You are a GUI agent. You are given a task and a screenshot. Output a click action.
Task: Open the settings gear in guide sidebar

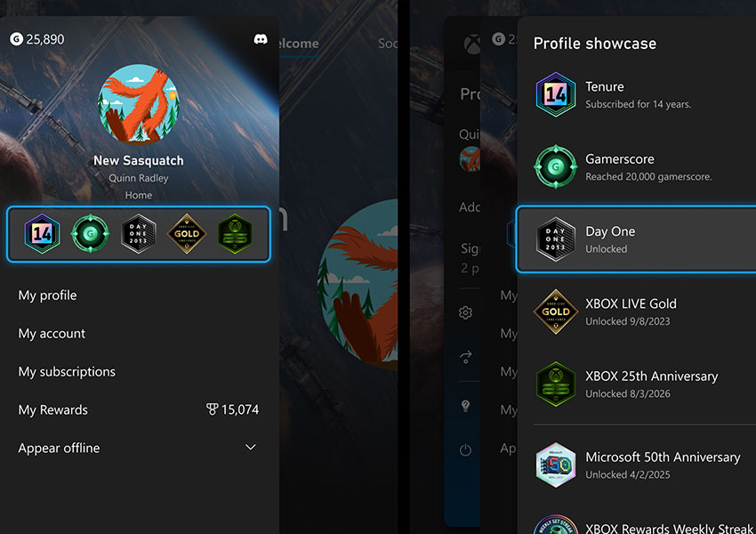[465, 312]
